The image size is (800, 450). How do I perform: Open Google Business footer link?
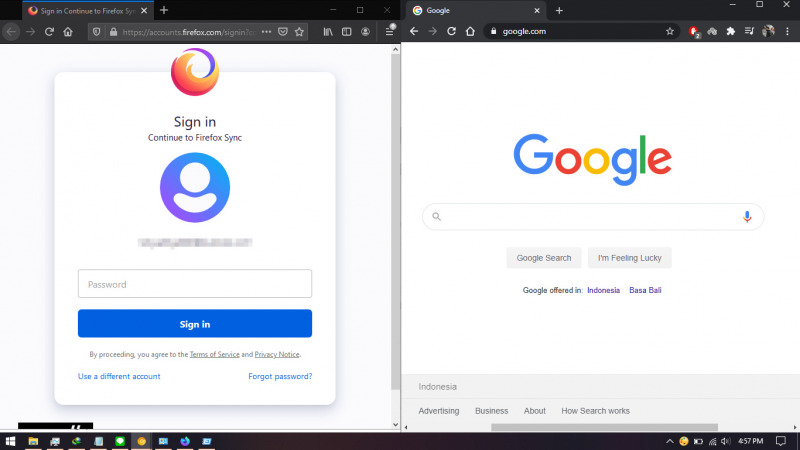coord(491,411)
